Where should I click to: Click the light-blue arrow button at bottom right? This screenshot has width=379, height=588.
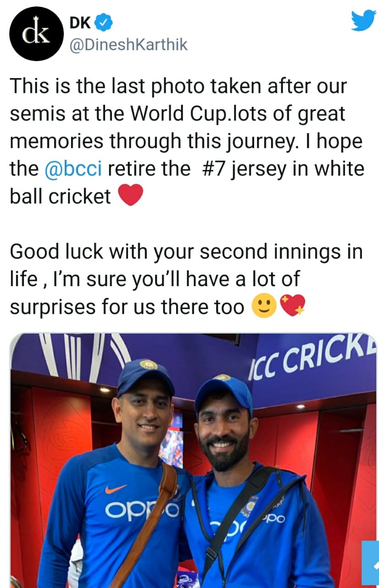(370, 563)
